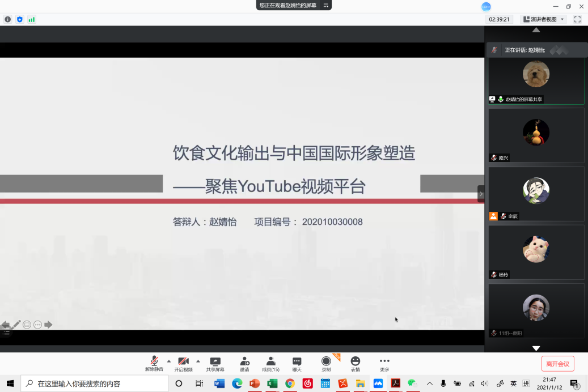Image resolution: width=588 pixels, height=392 pixels.
Task: Click the meeting info icon at top-left
Action: tap(8, 19)
